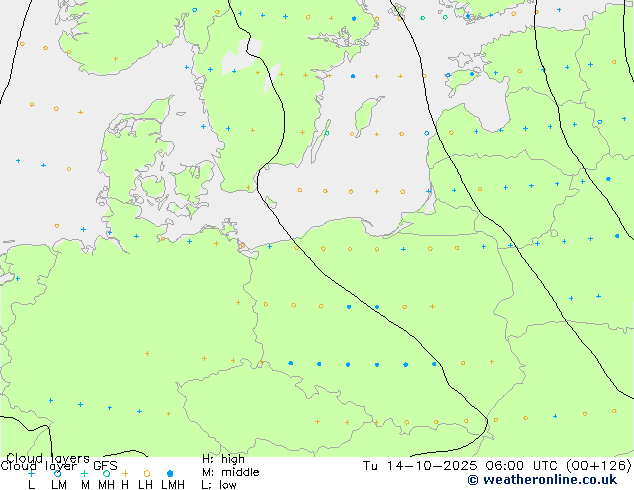Image resolution: width=634 pixels, height=490 pixels.
Task: Open the weatheronline.co.uk copyright link
Action: 542,480
